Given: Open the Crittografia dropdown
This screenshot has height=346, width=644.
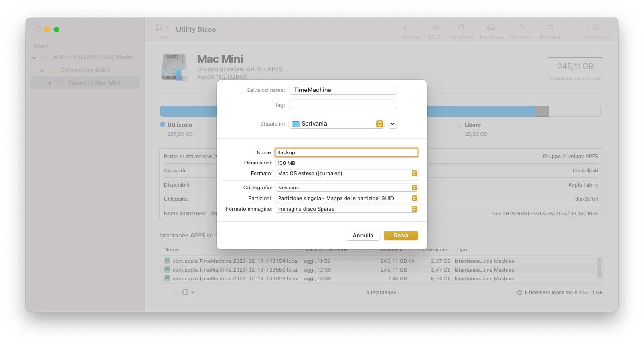Looking at the screenshot, I should pyautogui.click(x=346, y=188).
